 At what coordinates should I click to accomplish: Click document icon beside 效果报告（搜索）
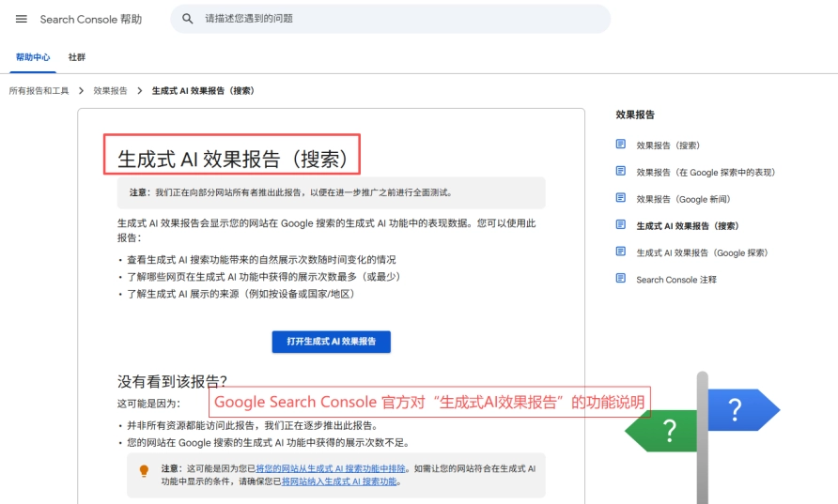[620, 145]
